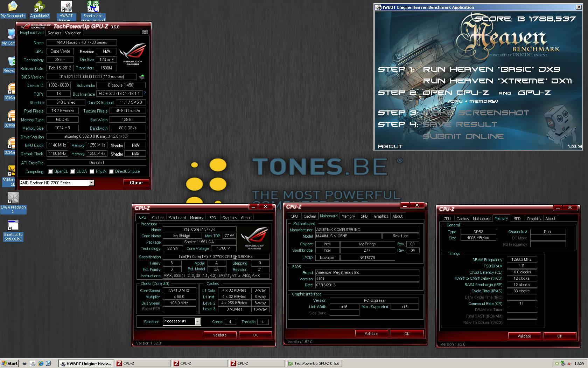Click the GPU-Z BIOS save chip icon
588x368 pixels.
click(x=142, y=77)
